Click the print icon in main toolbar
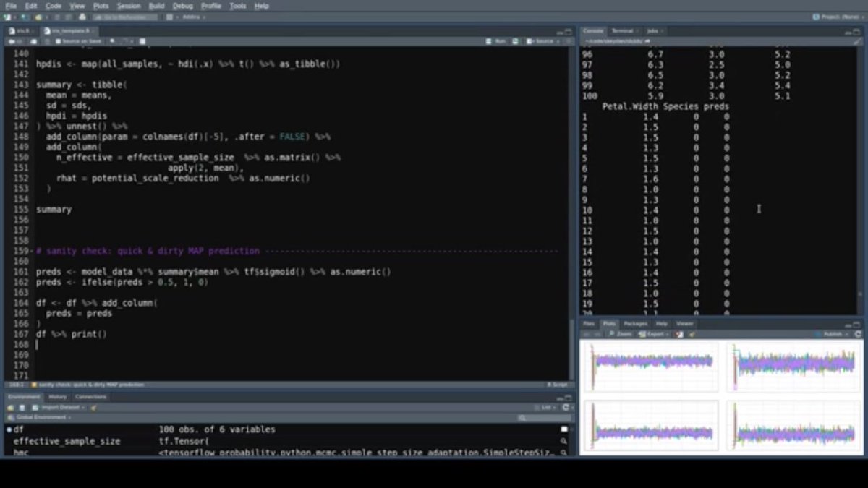Image resolution: width=868 pixels, height=488 pixels. 82,16
